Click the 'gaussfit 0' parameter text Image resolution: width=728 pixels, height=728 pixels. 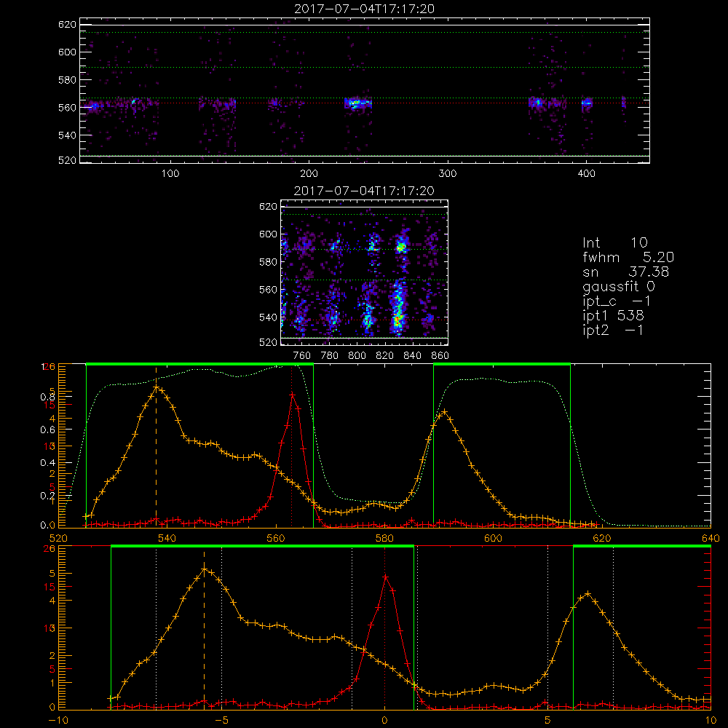(x=618, y=286)
